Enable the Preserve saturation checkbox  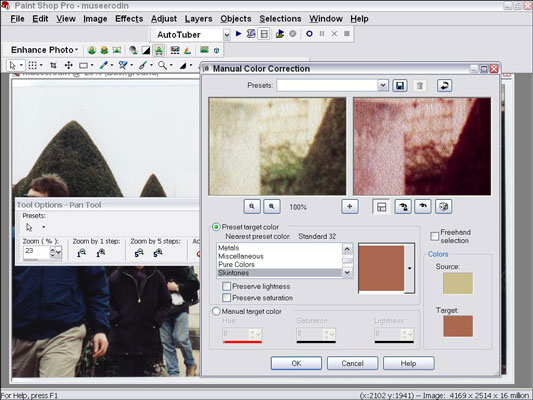(x=226, y=298)
